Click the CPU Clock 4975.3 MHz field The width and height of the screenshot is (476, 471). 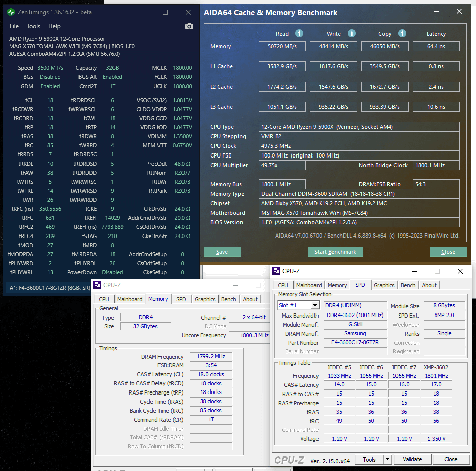359,146
